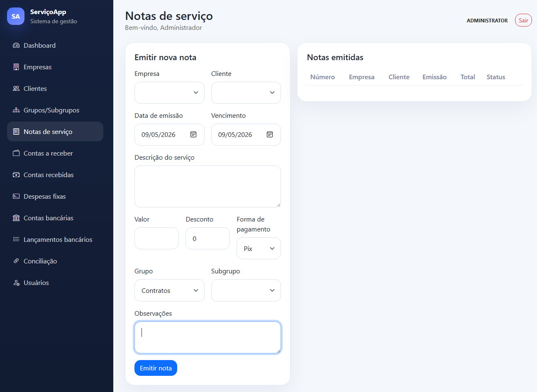Click the Emitir nota button
Viewport: 537px width, 392px height.
156,368
